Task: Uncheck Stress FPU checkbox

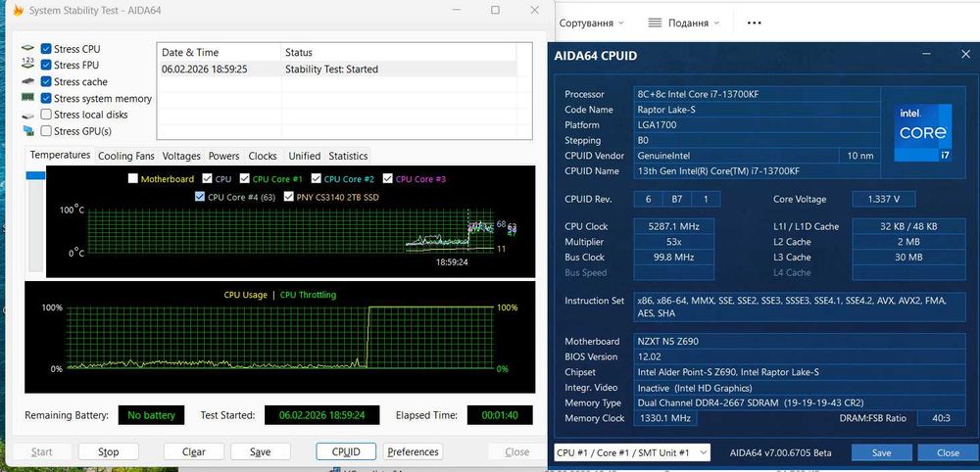Action: click(x=46, y=65)
